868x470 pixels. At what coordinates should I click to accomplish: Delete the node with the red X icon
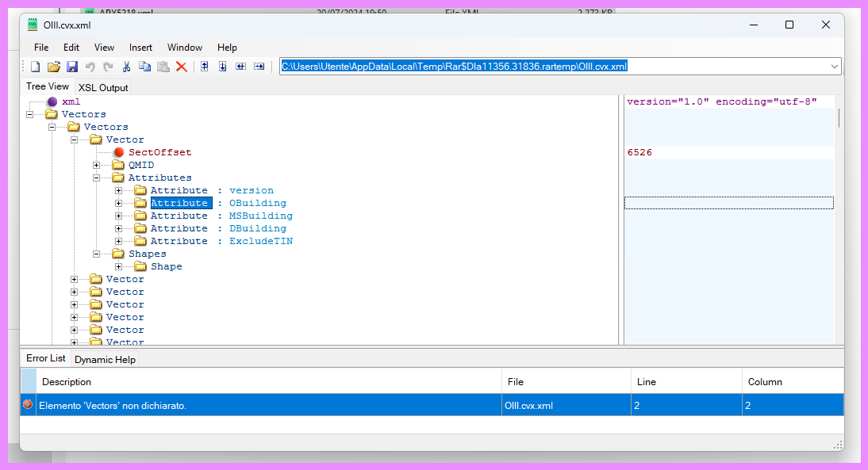(x=181, y=67)
